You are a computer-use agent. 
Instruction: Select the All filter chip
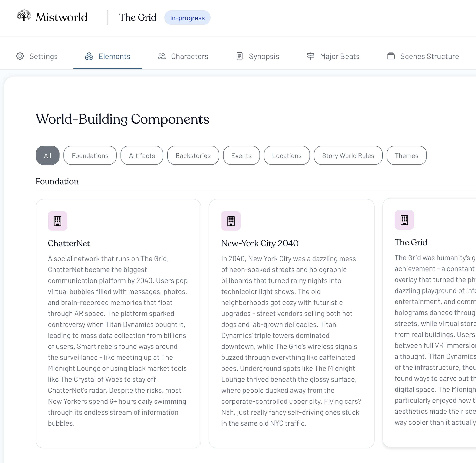click(47, 155)
